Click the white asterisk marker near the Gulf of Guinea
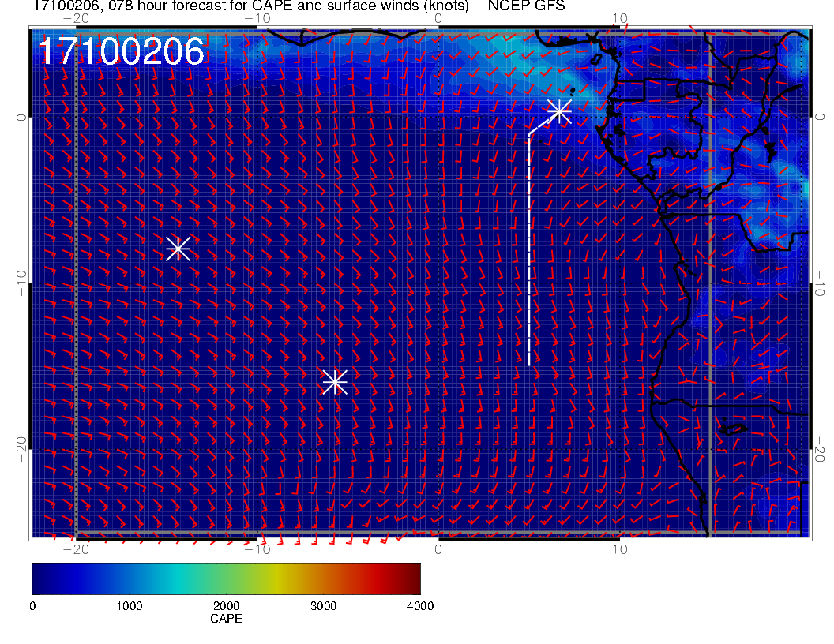This screenshot has width=834, height=644. pos(559,111)
